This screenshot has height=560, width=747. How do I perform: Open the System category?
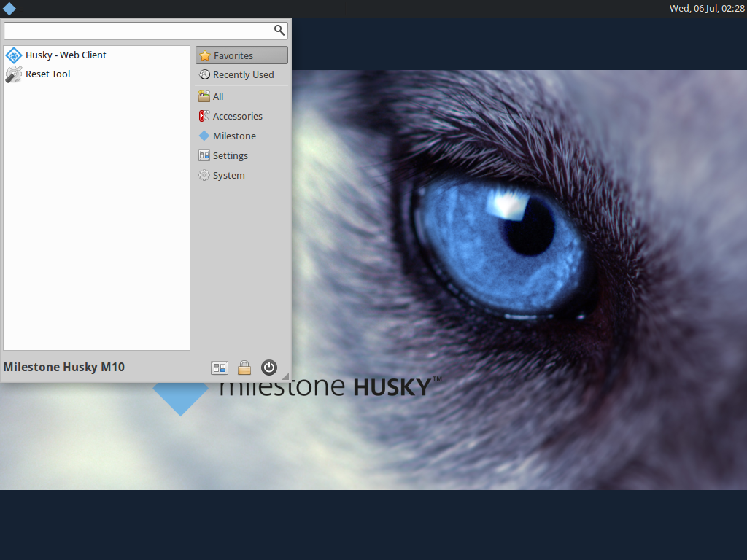click(x=241, y=175)
